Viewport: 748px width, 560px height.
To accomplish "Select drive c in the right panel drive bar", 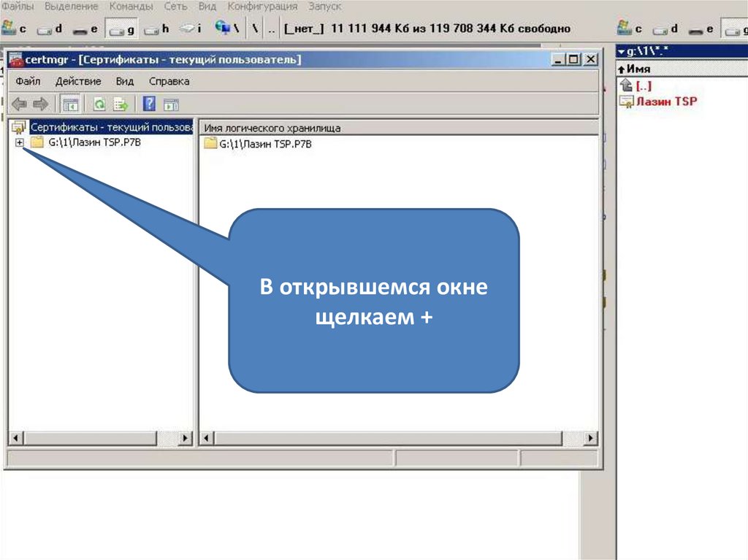I will point(629,28).
